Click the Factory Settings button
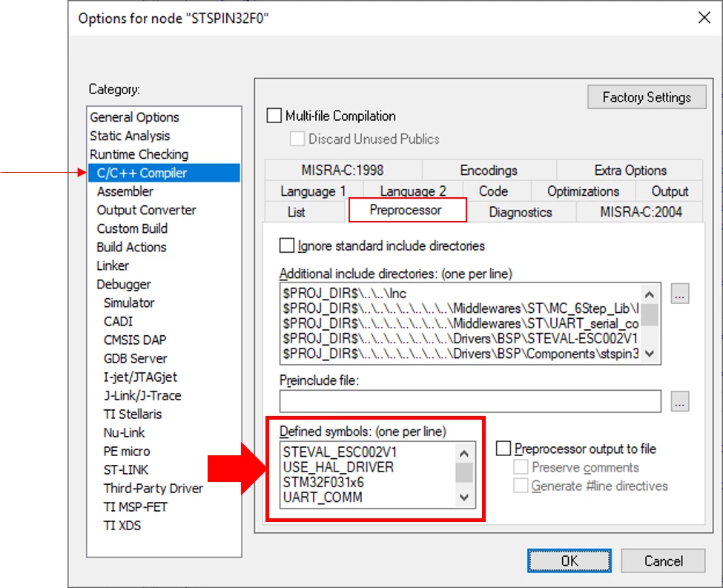This screenshot has height=588, width=723. (x=647, y=97)
